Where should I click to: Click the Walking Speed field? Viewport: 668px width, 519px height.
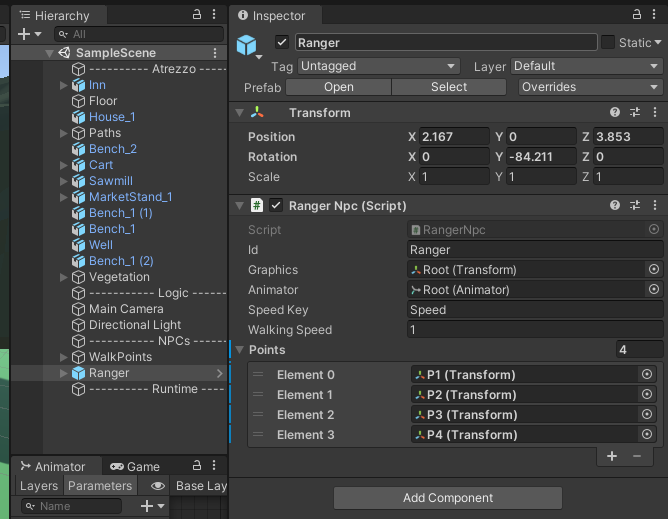click(x=535, y=330)
